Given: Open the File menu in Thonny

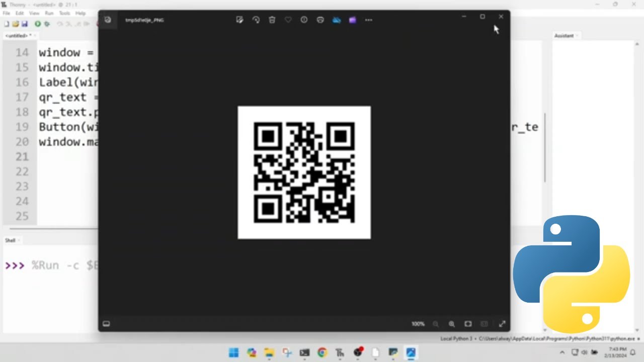Looking at the screenshot, I should (6, 13).
